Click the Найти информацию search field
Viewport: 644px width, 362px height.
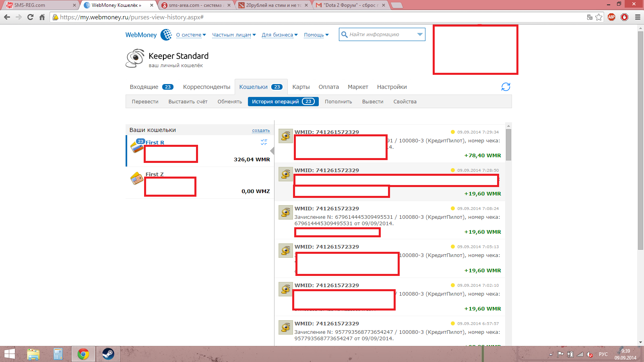click(x=382, y=35)
